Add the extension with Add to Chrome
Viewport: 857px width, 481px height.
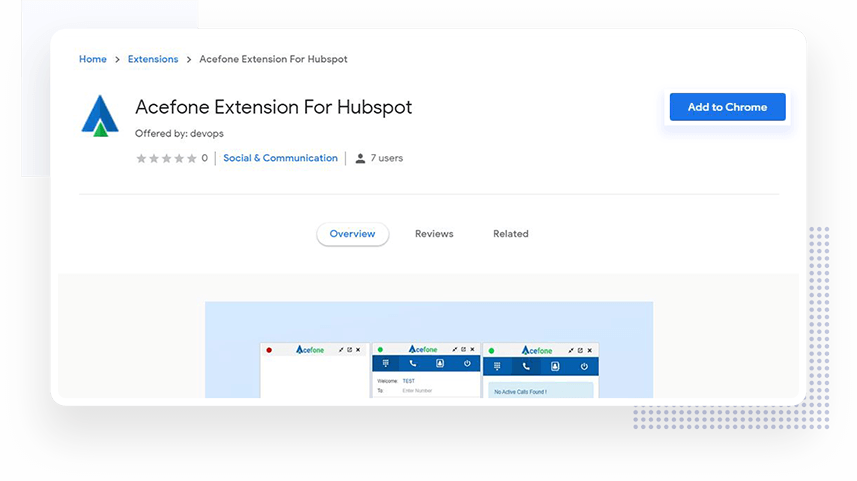pyautogui.click(x=727, y=107)
